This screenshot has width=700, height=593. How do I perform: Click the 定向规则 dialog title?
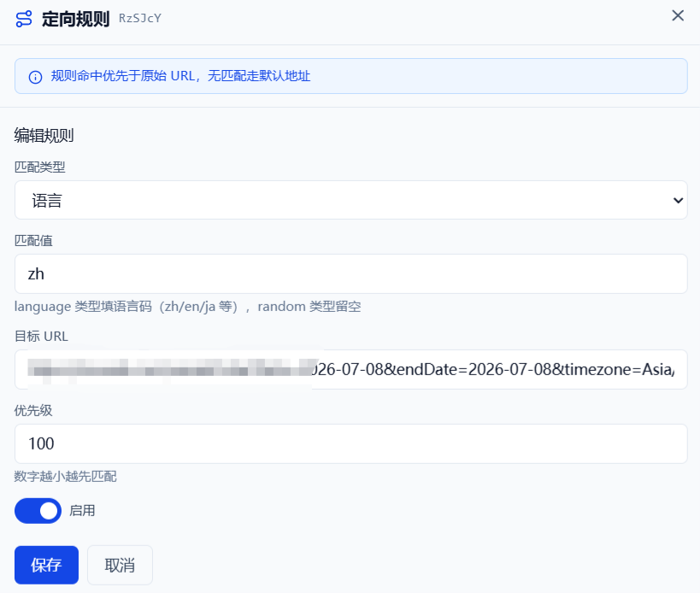click(x=75, y=19)
